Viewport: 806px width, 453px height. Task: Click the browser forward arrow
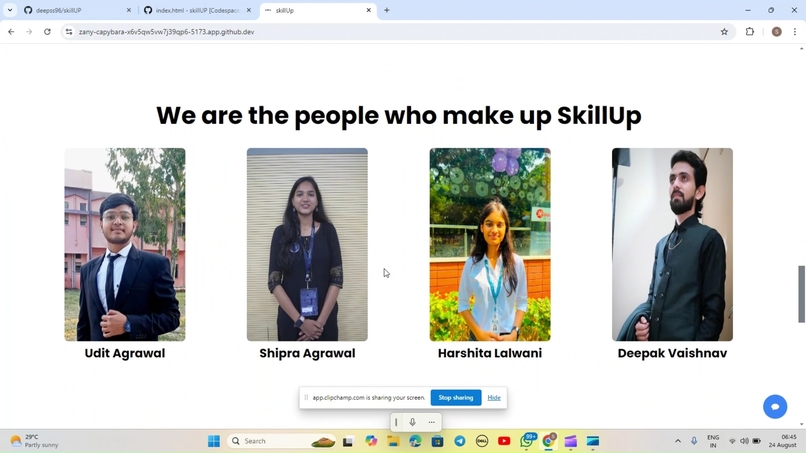click(x=29, y=32)
